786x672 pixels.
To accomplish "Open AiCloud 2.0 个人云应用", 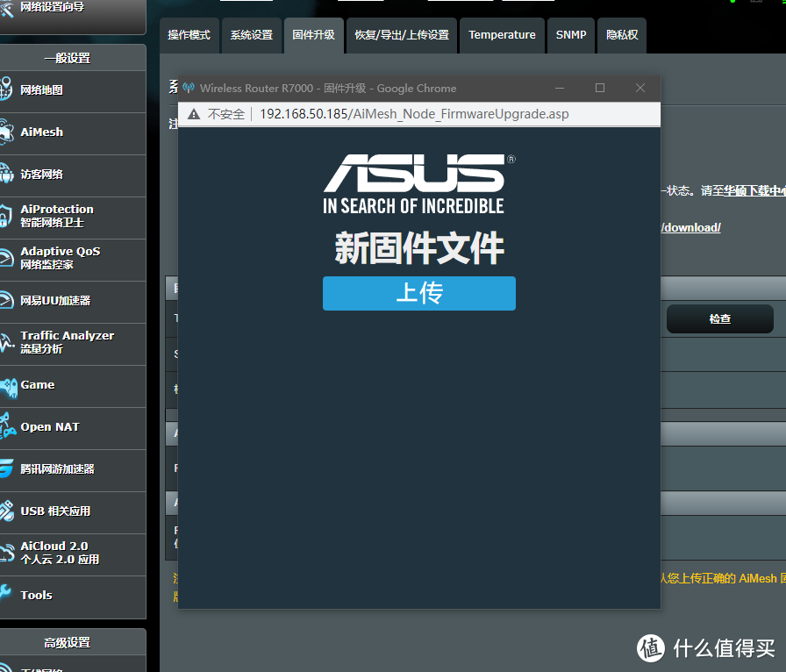I will (x=53, y=554).
